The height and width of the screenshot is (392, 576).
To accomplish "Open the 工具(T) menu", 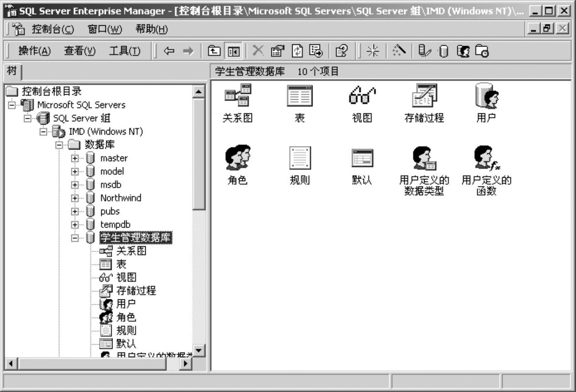I will pyautogui.click(x=125, y=51).
